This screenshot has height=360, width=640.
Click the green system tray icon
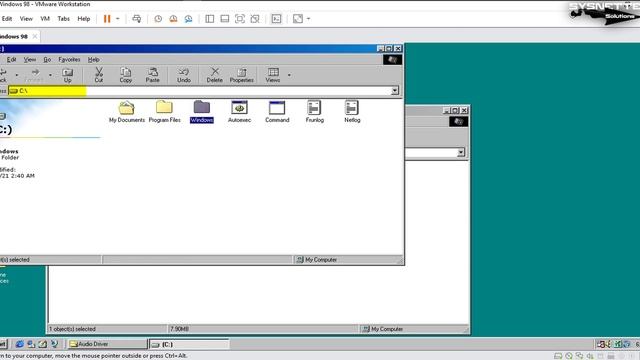click(x=618, y=344)
